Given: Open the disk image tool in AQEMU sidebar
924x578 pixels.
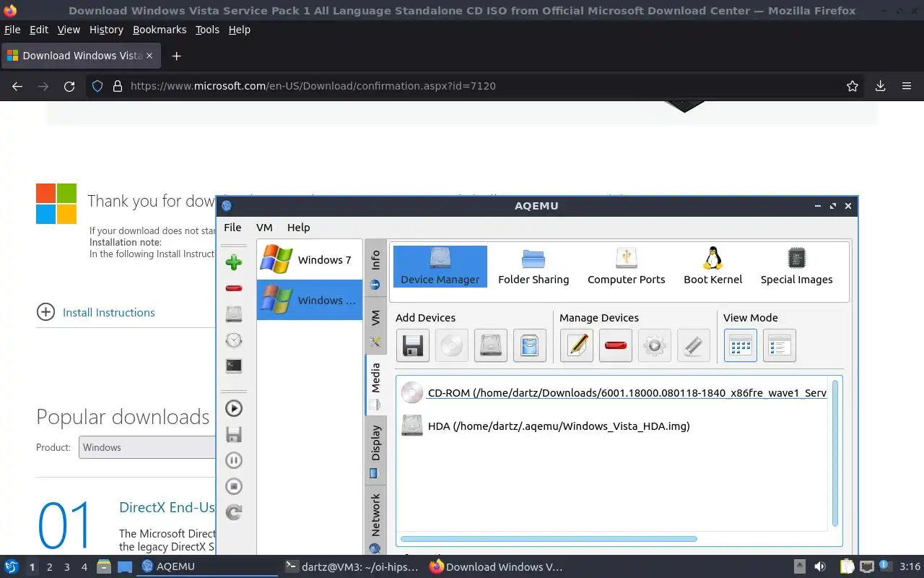Looking at the screenshot, I should [233, 314].
